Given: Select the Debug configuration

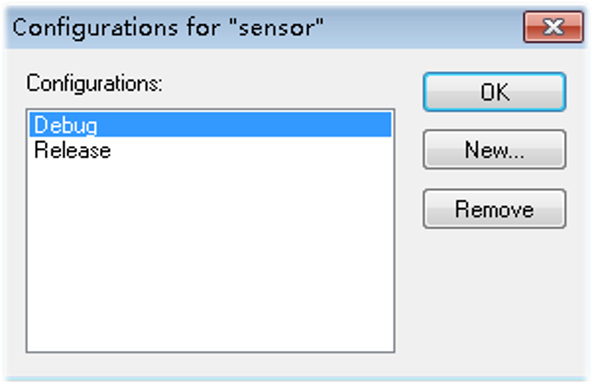Looking at the screenshot, I should click(210, 125).
